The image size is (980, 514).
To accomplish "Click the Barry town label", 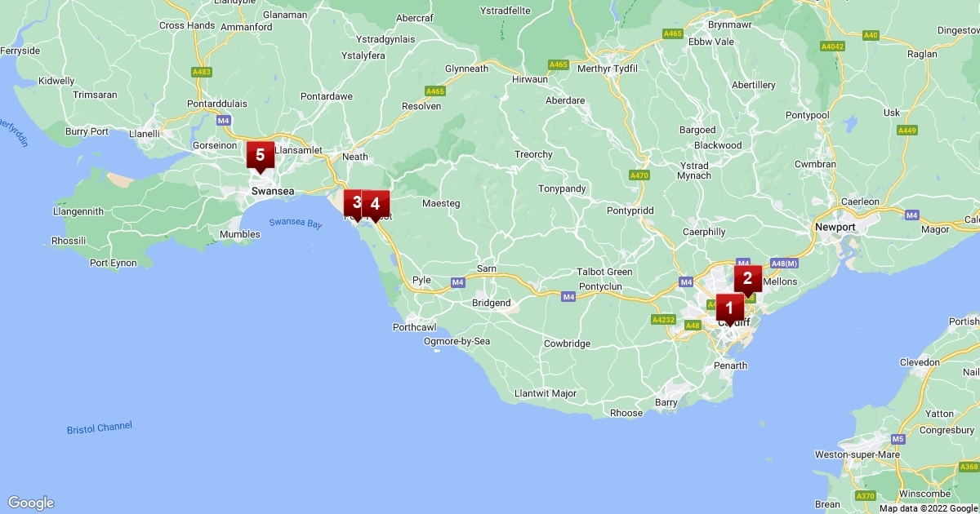I will pyautogui.click(x=666, y=402).
